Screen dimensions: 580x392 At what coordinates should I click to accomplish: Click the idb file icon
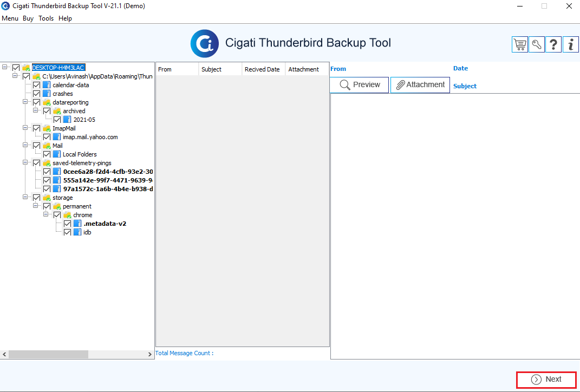(x=77, y=232)
